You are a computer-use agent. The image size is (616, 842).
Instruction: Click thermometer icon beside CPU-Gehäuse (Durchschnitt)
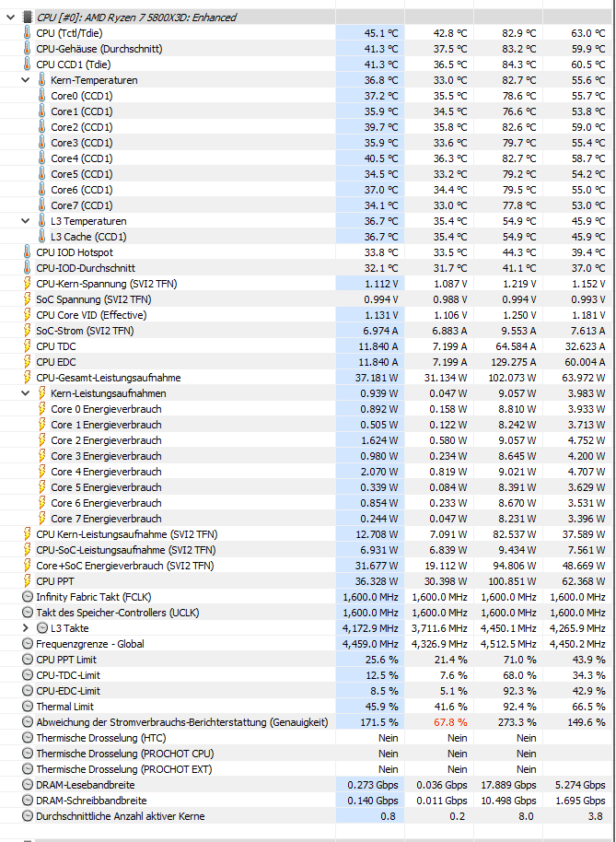point(27,49)
